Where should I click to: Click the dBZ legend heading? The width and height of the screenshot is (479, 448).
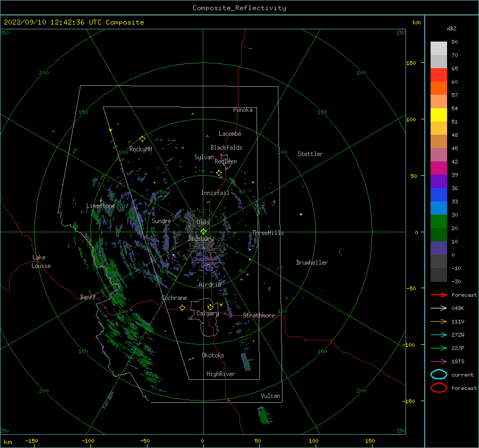(x=451, y=28)
